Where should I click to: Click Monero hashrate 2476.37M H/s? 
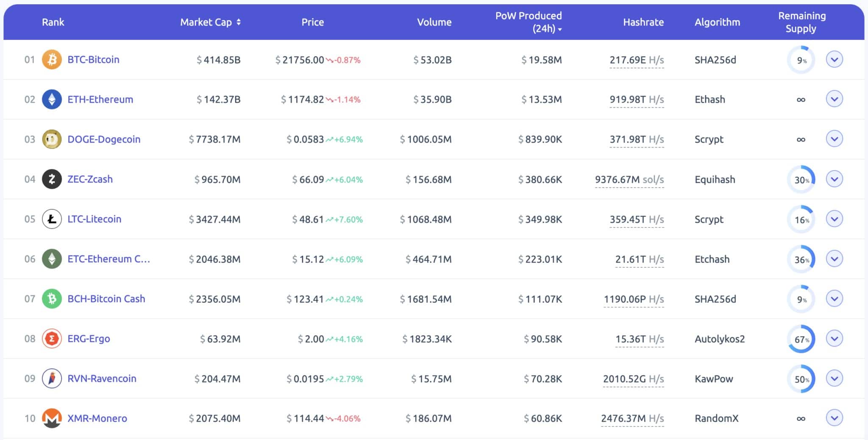coord(632,419)
